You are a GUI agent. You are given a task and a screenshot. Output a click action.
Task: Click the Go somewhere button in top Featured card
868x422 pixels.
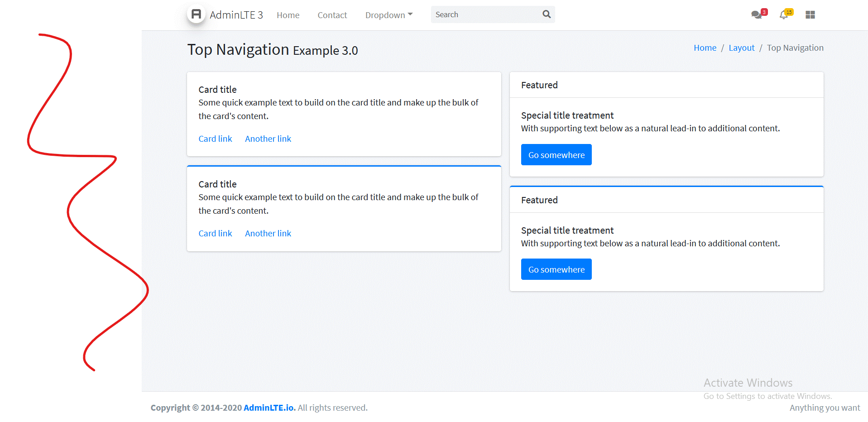(556, 154)
